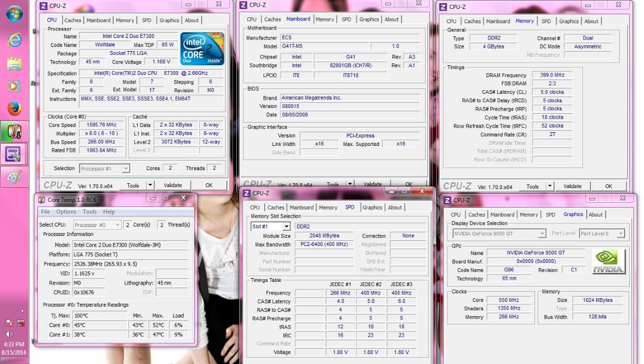Open title icon of Core Temp window
This screenshot has width=644, height=364.
tap(42, 199)
